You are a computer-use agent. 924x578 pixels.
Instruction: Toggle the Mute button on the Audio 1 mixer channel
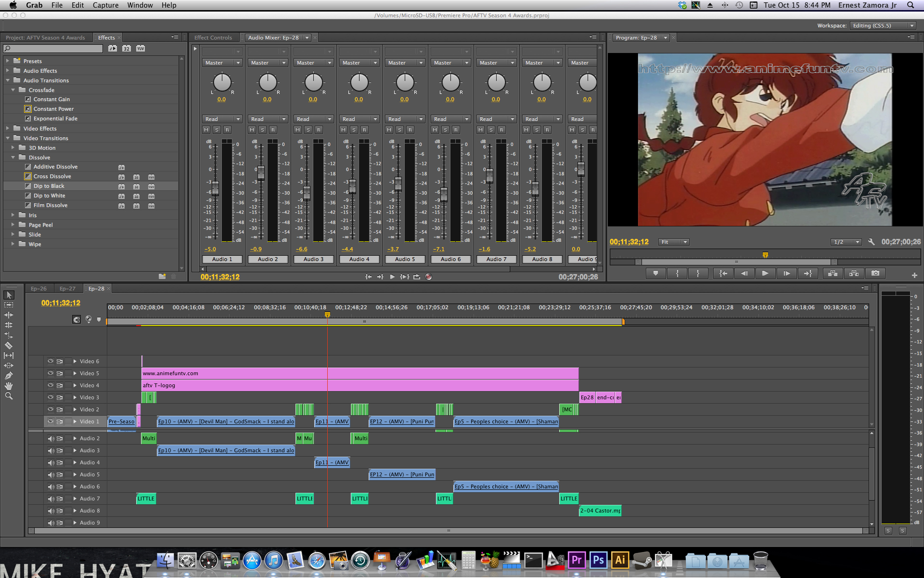coord(206,130)
